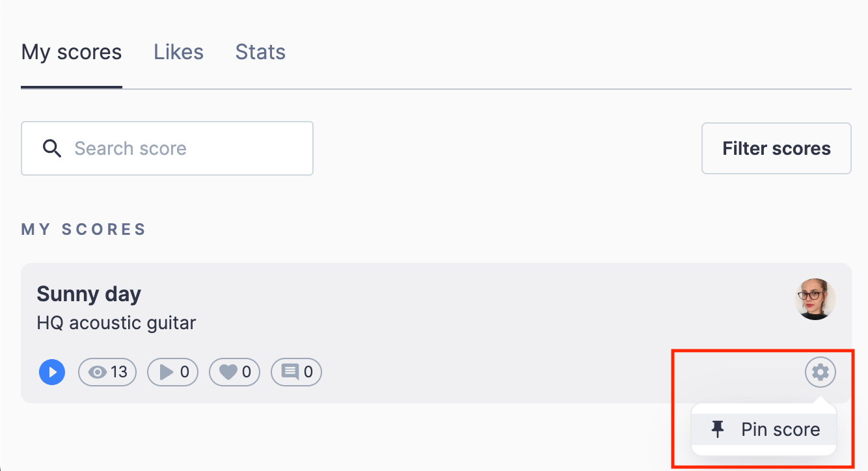This screenshot has height=471, width=868.
Task: Choose Pin score from the popup menu
Action: tap(780, 429)
